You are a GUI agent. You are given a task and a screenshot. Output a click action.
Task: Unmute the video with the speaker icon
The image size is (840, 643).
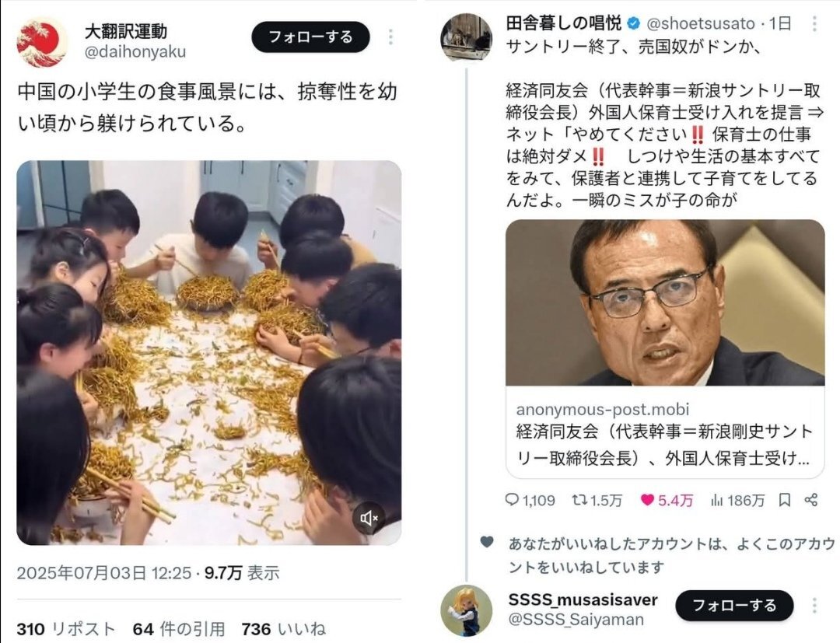(x=369, y=518)
